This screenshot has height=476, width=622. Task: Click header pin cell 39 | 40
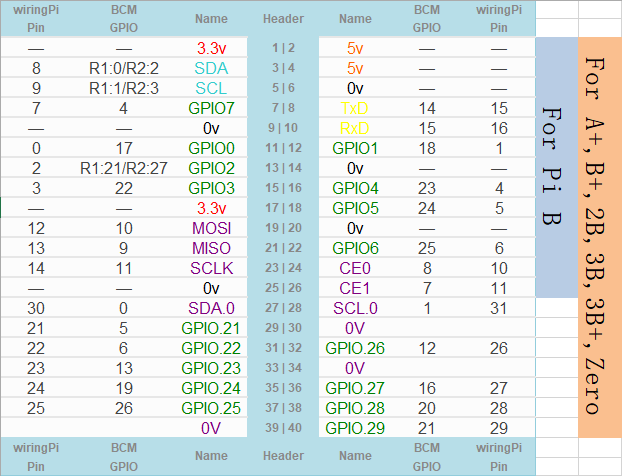[283, 428]
